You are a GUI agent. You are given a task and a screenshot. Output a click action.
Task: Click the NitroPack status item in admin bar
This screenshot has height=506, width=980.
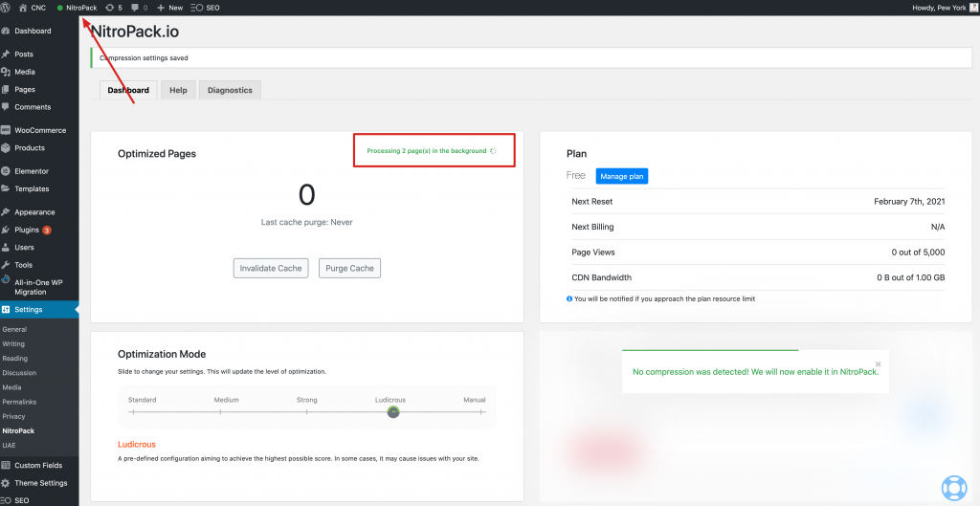pyautogui.click(x=77, y=8)
